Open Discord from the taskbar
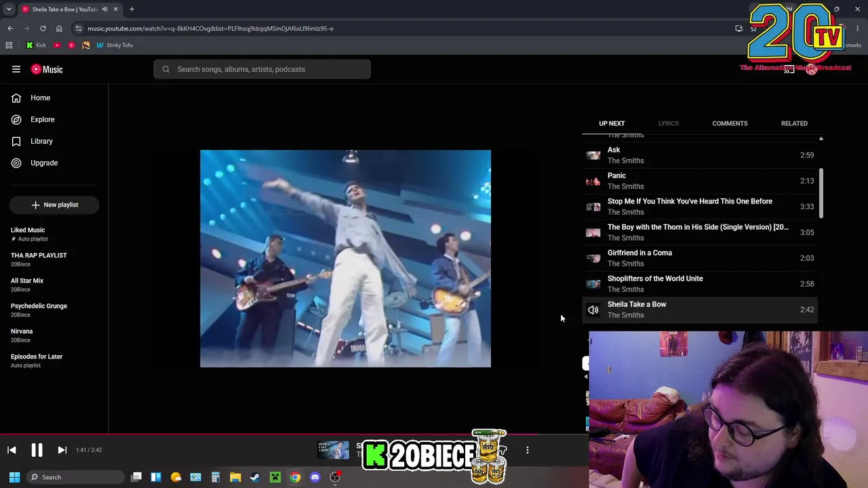The height and width of the screenshot is (488, 868). 315,477
